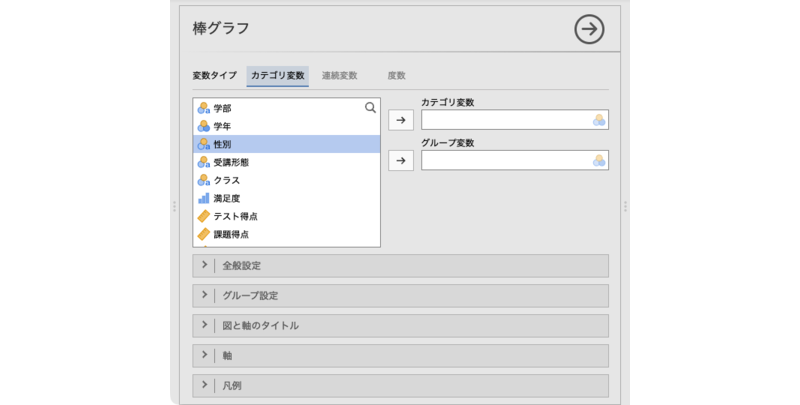Expand the 凡例 section
The height and width of the screenshot is (405, 800).
pos(400,386)
